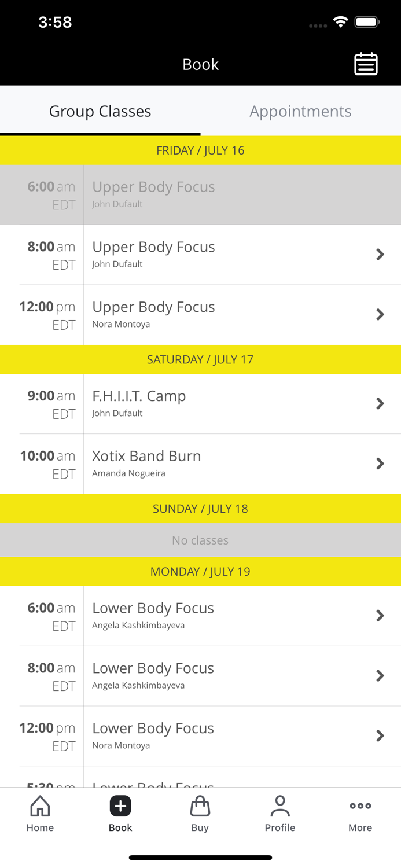Open the Buy shopping bag icon
401x868 pixels.
click(x=200, y=806)
